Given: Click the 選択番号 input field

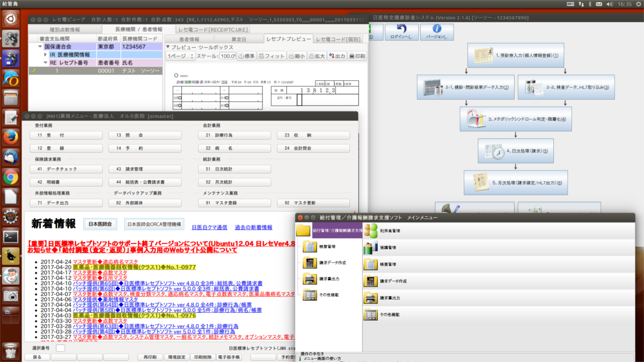Looking at the screenshot, I should 61,348.
